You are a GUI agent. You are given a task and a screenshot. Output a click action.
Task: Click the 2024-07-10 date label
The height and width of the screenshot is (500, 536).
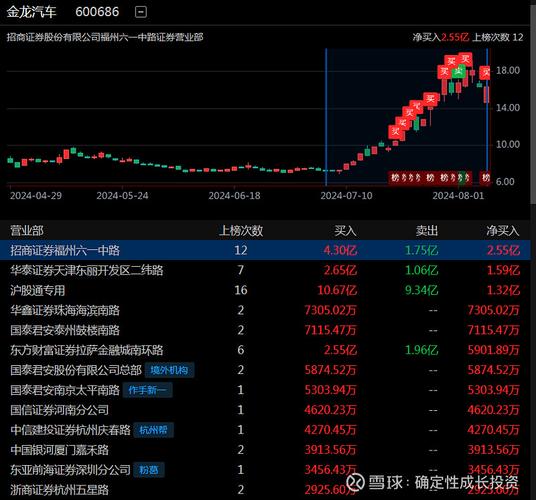point(346,195)
